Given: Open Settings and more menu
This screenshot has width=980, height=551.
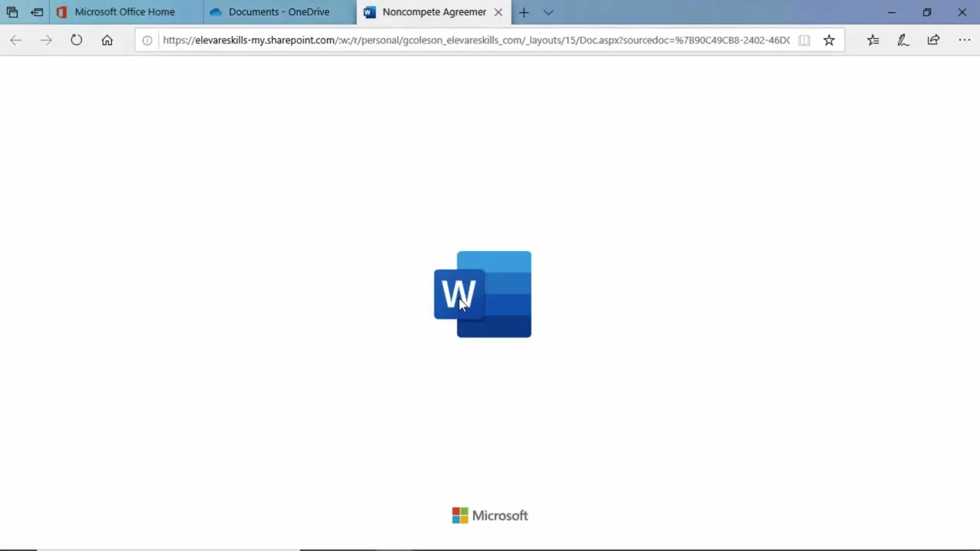Looking at the screenshot, I should [964, 40].
